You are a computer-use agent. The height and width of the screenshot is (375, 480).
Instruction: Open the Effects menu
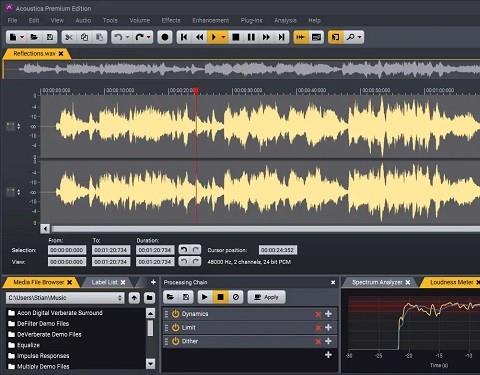pos(171,20)
